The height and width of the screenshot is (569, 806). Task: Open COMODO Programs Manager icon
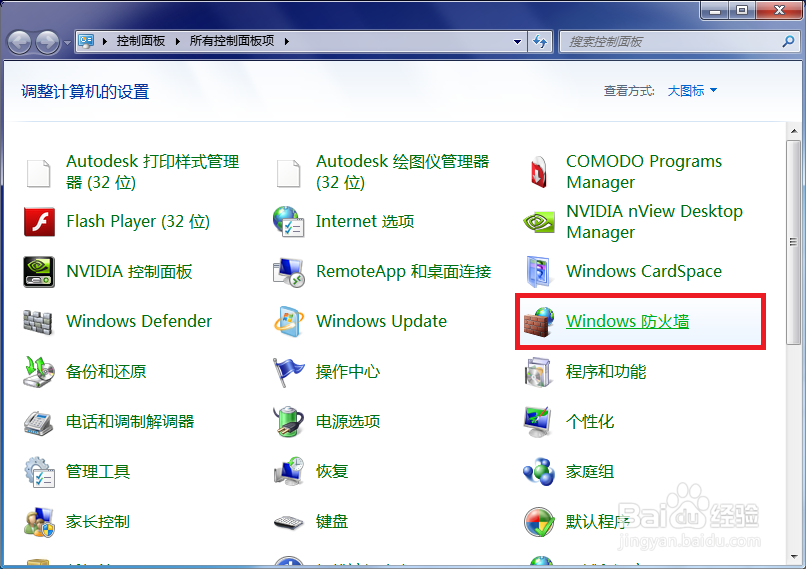(538, 172)
